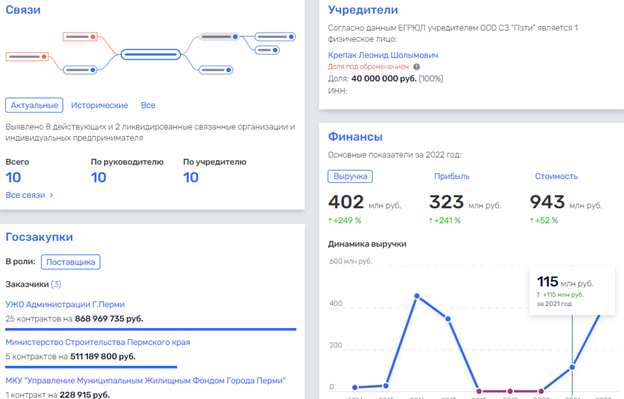The height and width of the screenshot is (399, 624).
Task: Click the Динамика выручки chart title
Action: 367,244
